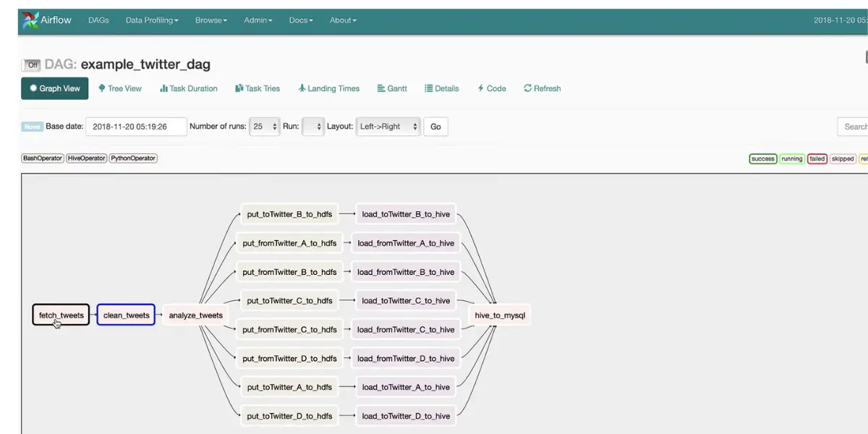Click the failed status legend
Screen dimensions: 868x434
pyautogui.click(x=817, y=158)
